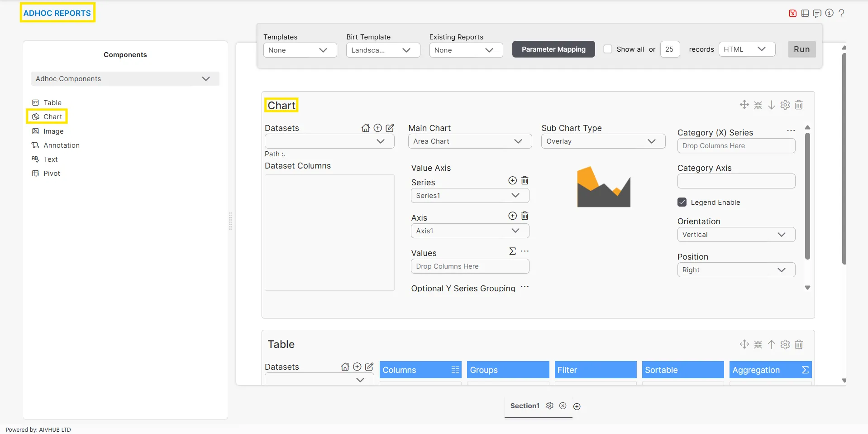868x434 pixels.
Task: Open the Main Chart type dropdown
Action: click(x=469, y=141)
